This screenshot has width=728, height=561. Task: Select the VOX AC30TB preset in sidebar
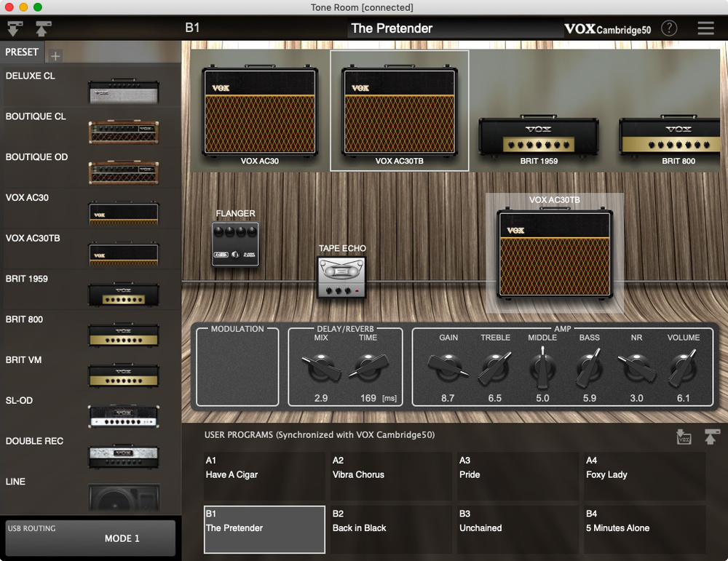pyautogui.click(x=90, y=249)
